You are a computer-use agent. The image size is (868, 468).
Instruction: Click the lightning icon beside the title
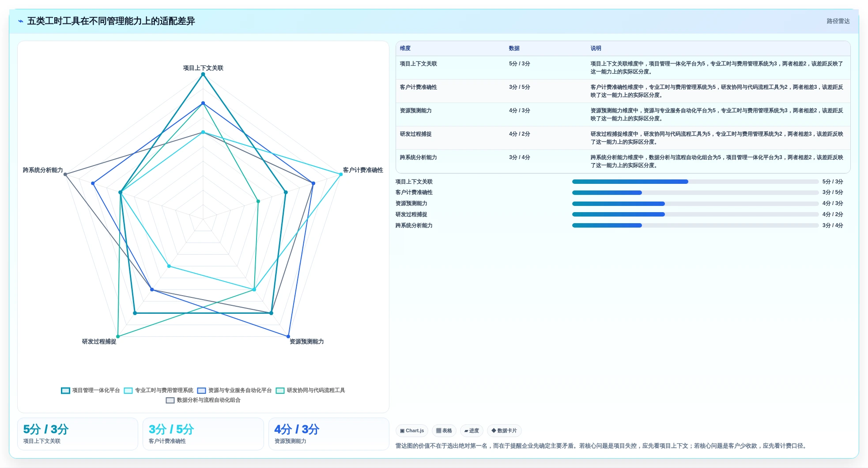pos(21,21)
